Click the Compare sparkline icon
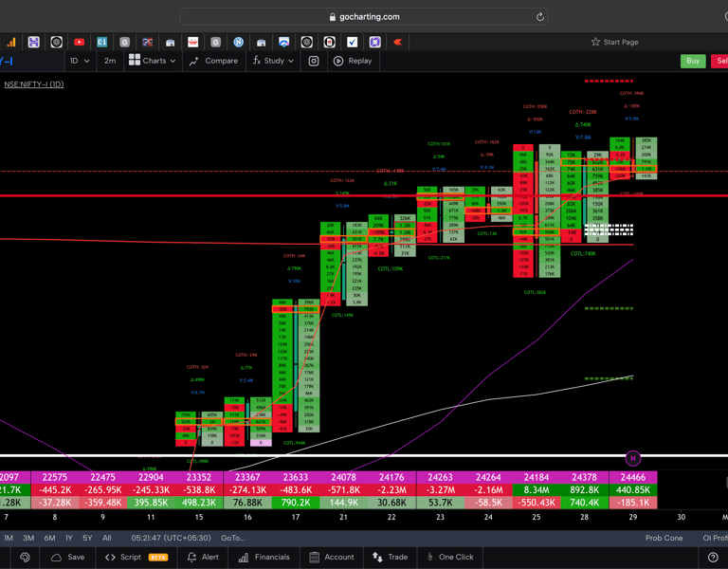The image size is (728, 569). pyautogui.click(x=194, y=61)
